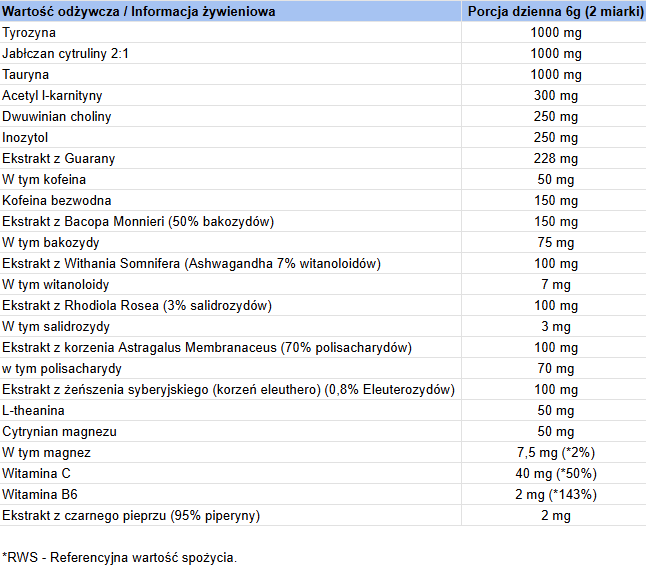Select 'Ekstrakt z czarnego pieprzu (95% piperyny)'
The image size is (646, 566).
[131, 516]
